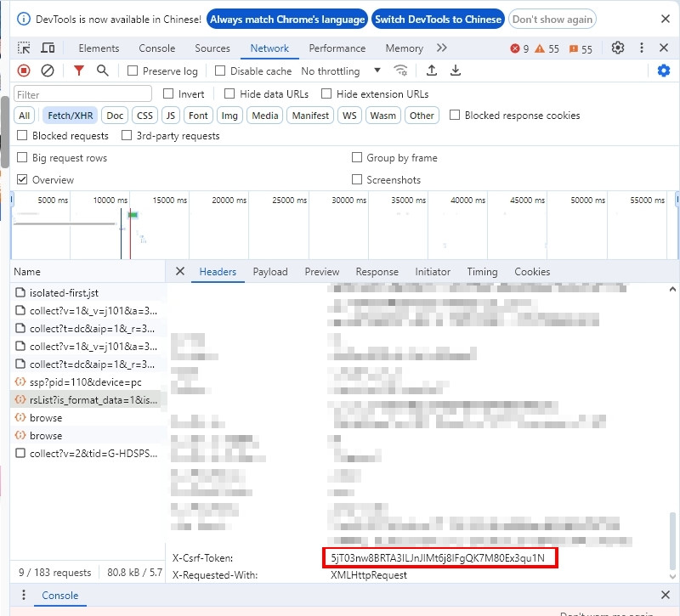The width and height of the screenshot is (680, 616).
Task: Toggle the device toolbar icon
Action: (x=48, y=48)
